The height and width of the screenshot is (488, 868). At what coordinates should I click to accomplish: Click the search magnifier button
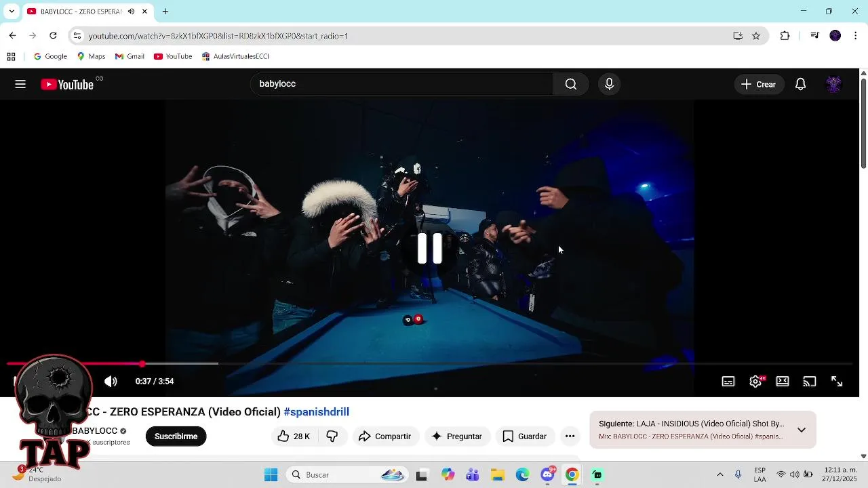[571, 84]
